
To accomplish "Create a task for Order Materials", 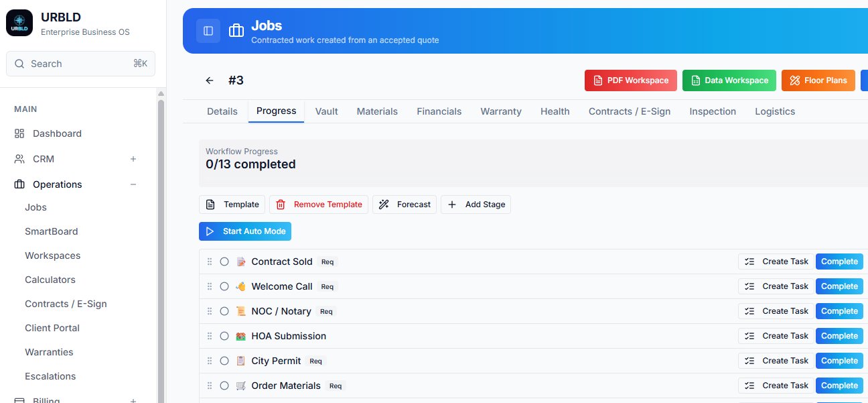I will [x=776, y=386].
